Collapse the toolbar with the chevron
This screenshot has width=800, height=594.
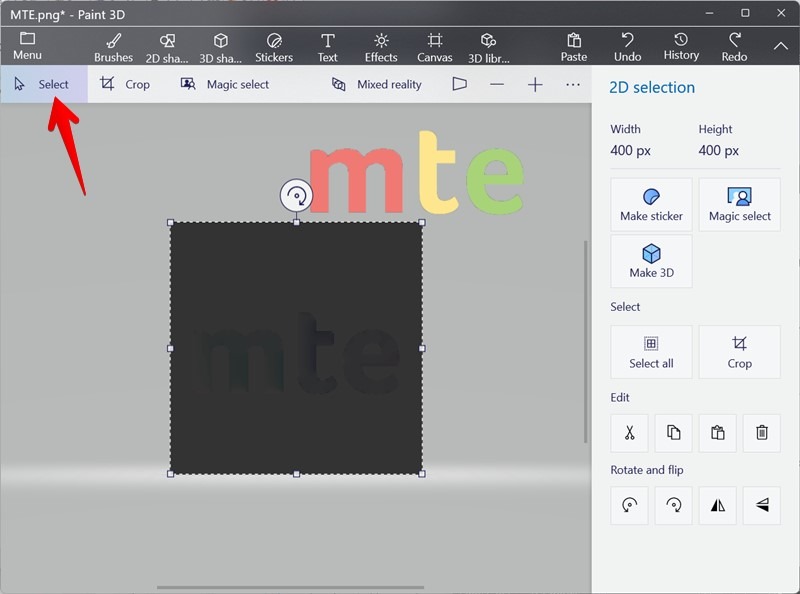pyautogui.click(x=781, y=45)
